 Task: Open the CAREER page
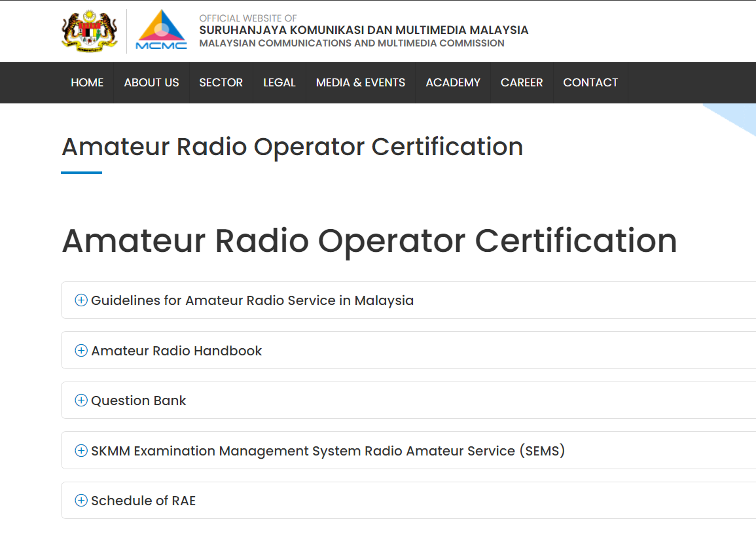click(x=522, y=82)
